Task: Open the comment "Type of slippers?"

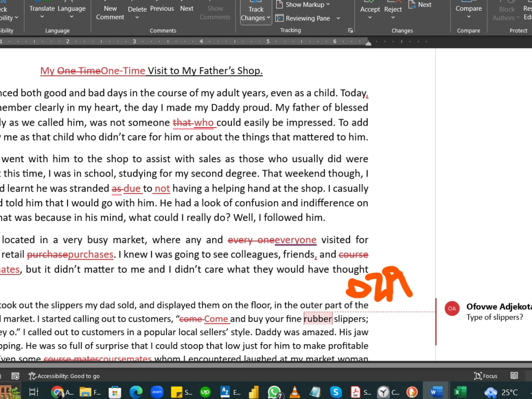Action: click(x=494, y=317)
